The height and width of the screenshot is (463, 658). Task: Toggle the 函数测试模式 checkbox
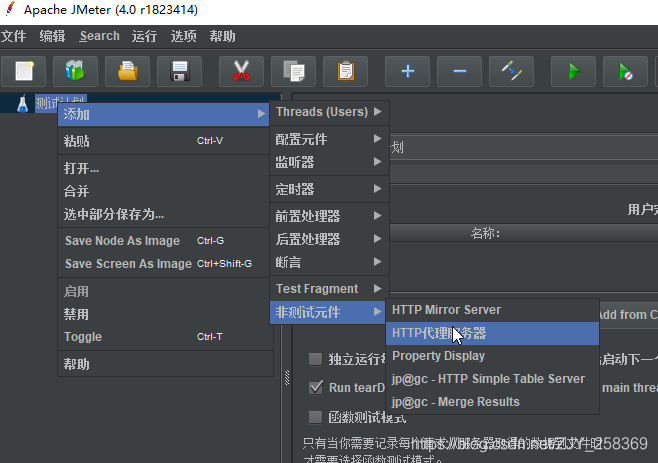coord(315,417)
